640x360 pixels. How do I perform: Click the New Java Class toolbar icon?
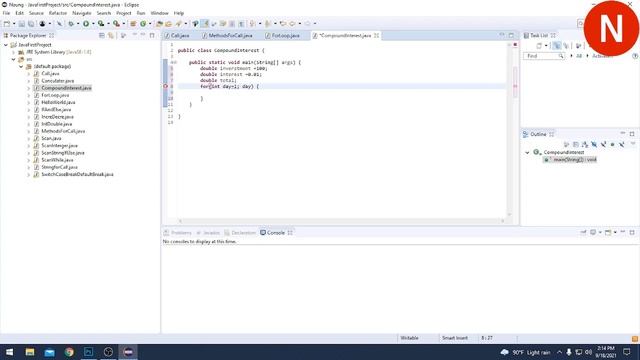[x=143, y=24]
